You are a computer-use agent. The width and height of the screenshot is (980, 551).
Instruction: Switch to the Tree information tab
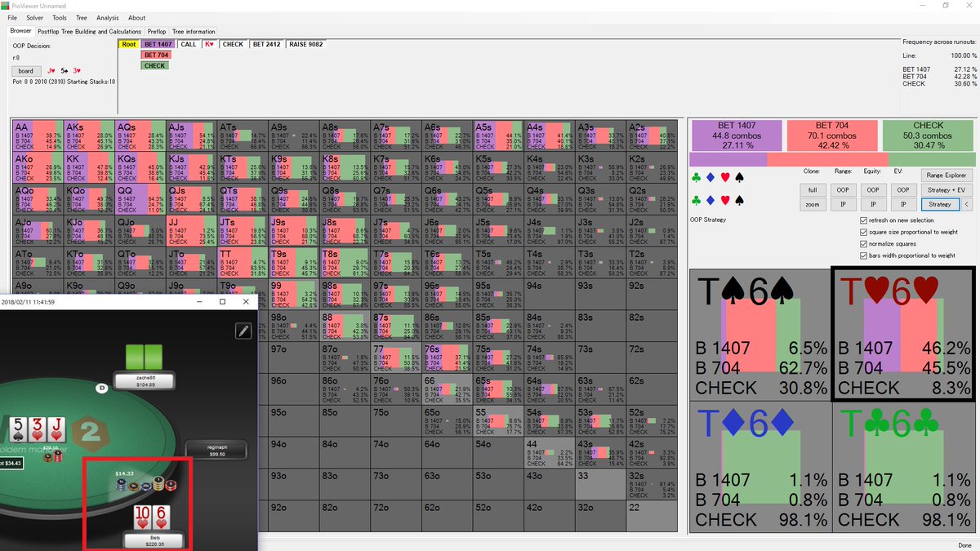(x=194, y=31)
